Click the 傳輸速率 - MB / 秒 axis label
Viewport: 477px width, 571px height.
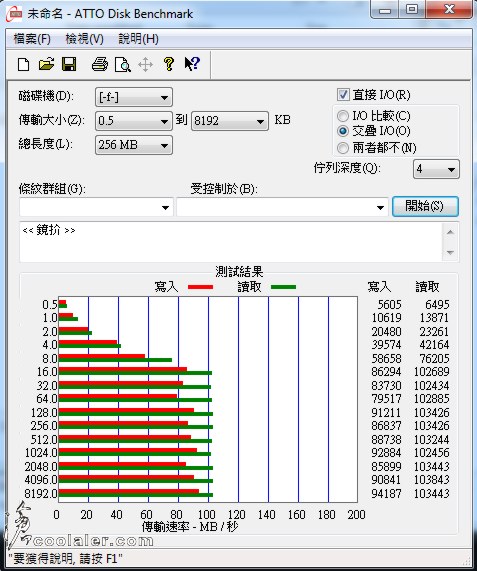(x=190, y=527)
